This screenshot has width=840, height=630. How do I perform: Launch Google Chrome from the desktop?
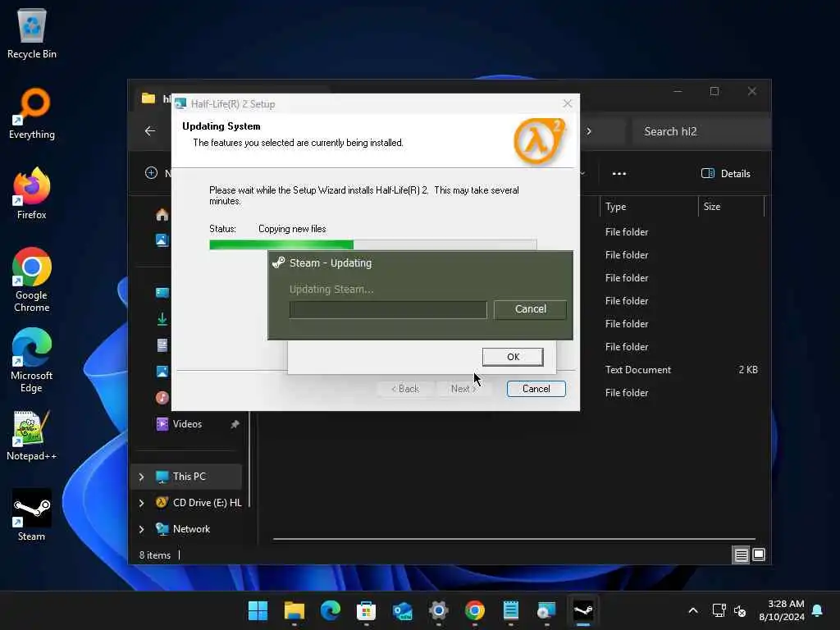click(32, 280)
